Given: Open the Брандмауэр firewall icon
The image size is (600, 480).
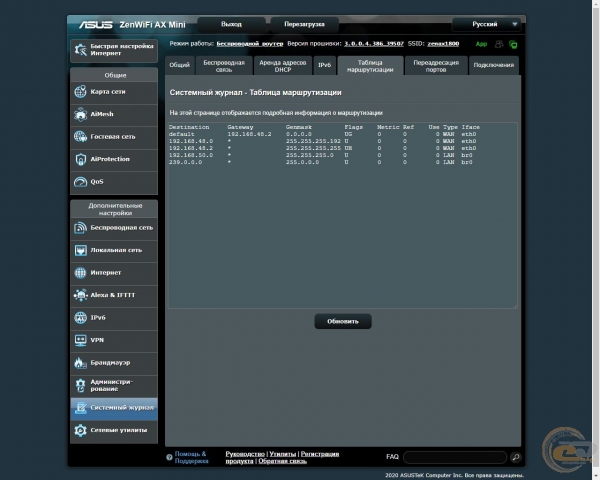Looking at the screenshot, I should tap(80, 363).
